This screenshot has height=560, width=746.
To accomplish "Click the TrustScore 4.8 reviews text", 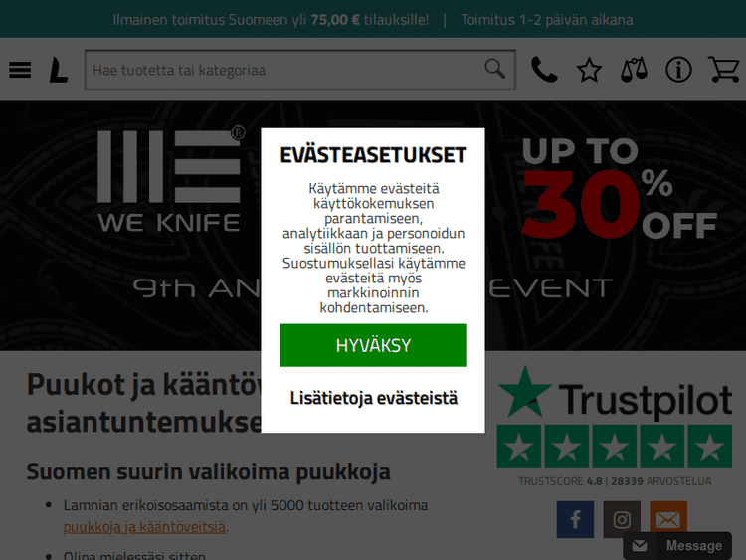I will pos(615,481).
